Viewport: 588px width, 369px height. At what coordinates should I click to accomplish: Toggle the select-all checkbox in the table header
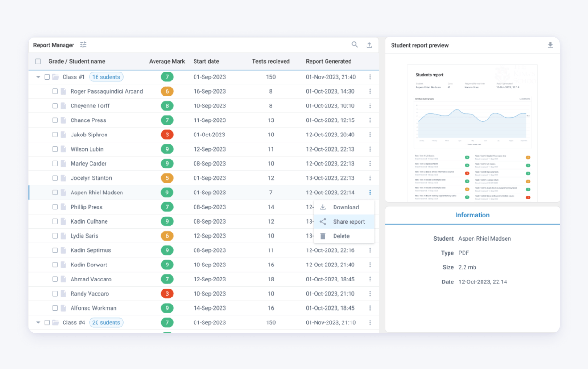click(x=39, y=61)
